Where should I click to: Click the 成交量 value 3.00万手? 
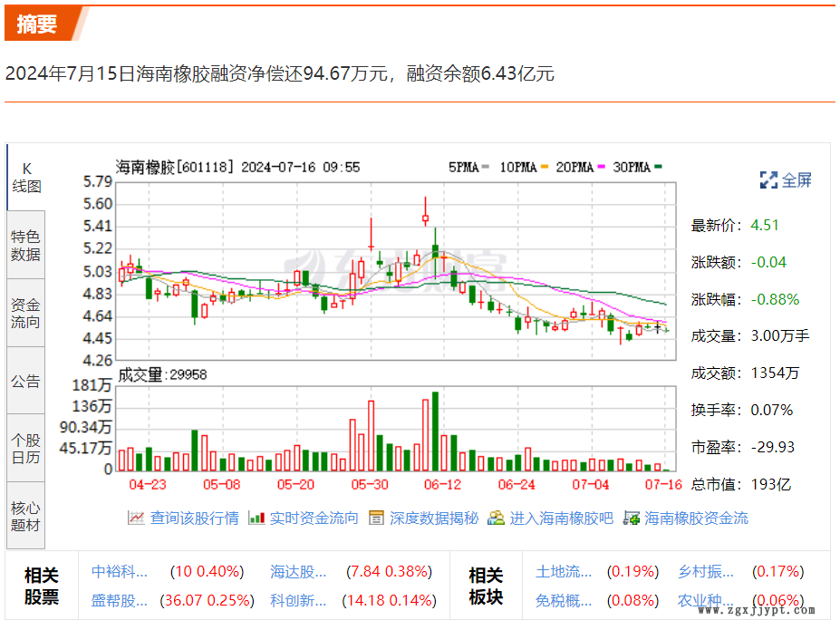click(x=780, y=336)
